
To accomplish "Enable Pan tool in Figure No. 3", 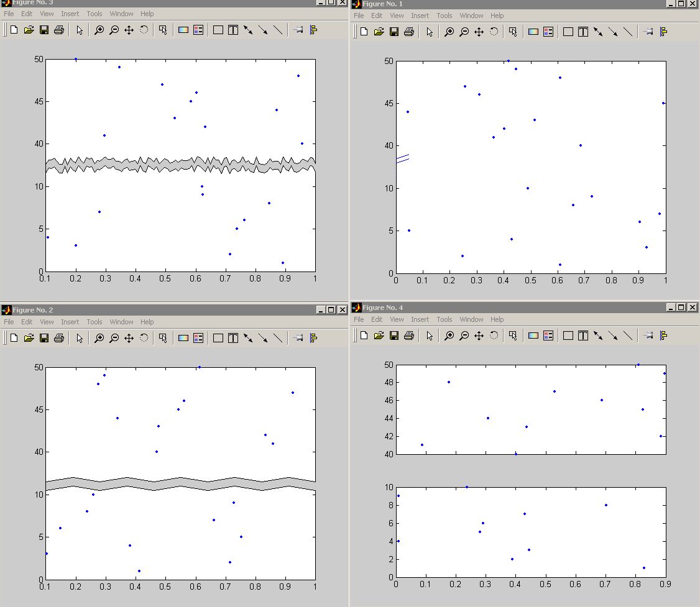I will point(129,30).
